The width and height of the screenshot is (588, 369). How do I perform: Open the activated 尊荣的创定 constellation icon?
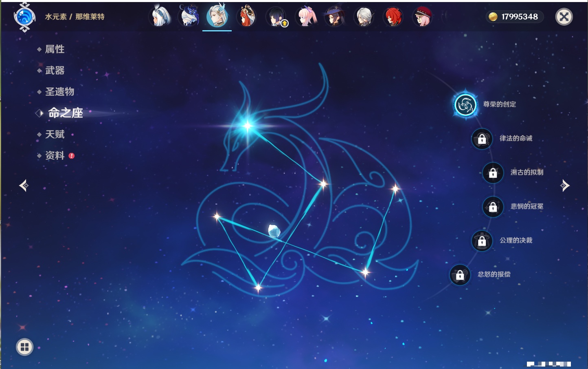click(x=465, y=105)
